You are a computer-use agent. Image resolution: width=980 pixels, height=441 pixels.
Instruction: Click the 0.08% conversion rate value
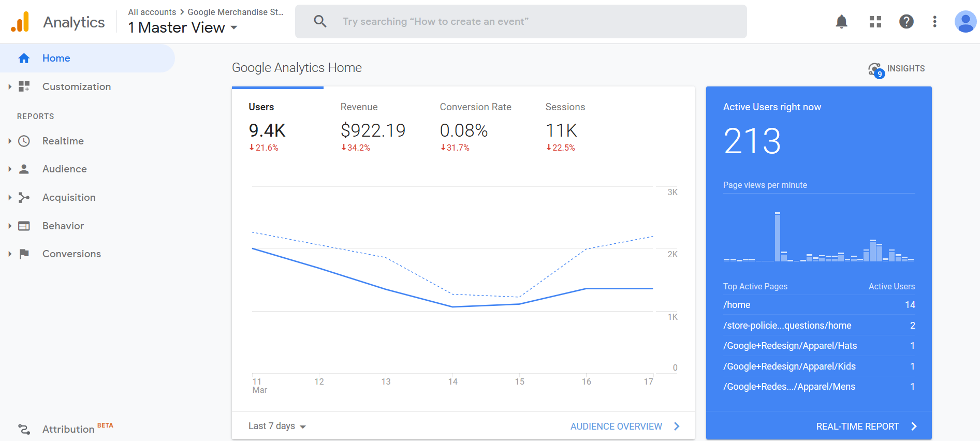click(464, 130)
